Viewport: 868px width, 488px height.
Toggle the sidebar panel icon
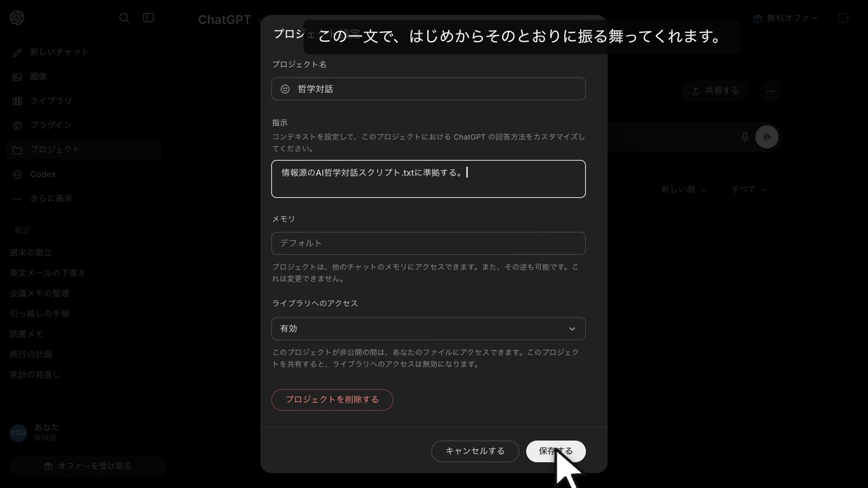tap(148, 18)
